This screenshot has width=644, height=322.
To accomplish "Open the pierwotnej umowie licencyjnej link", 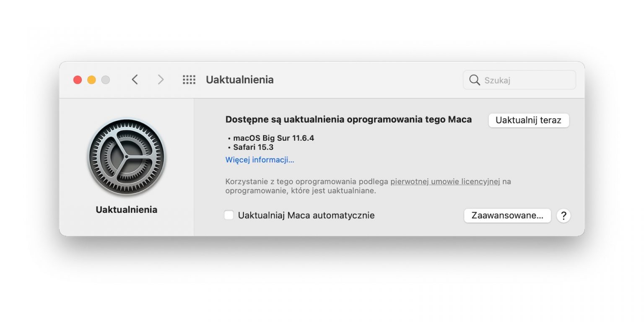I will [x=445, y=182].
